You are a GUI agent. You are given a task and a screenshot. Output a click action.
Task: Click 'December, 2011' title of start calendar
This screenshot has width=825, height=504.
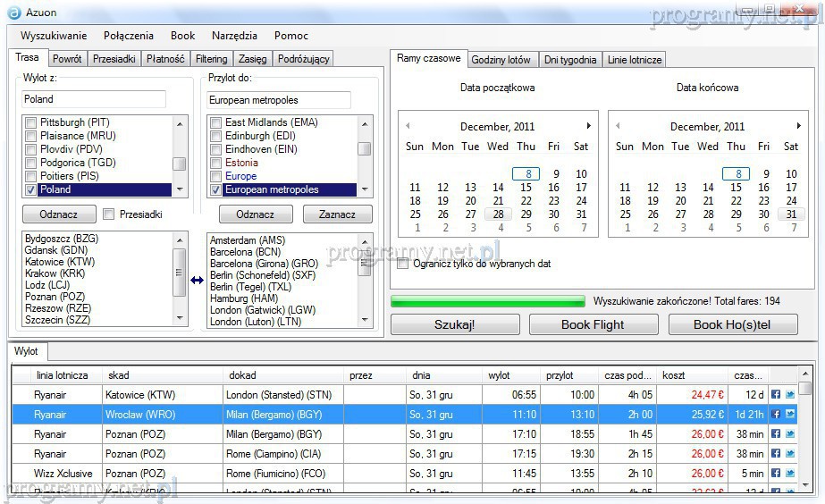pyautogui.click(x=498, y=127)
